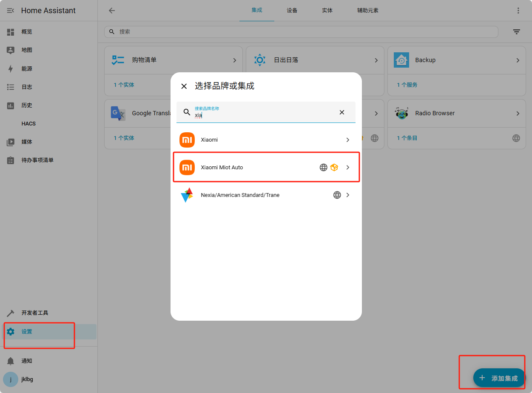Close the 选择品牌或集成 dialog
Viewport: 532px width, 393px height.
click(x=184, y=86)
